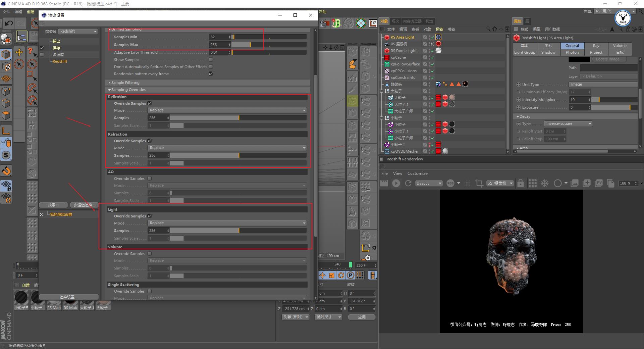Viewport: 644px width, 349px height.
Task: Adjust the Samples Max slider
Action: (250, 44)
